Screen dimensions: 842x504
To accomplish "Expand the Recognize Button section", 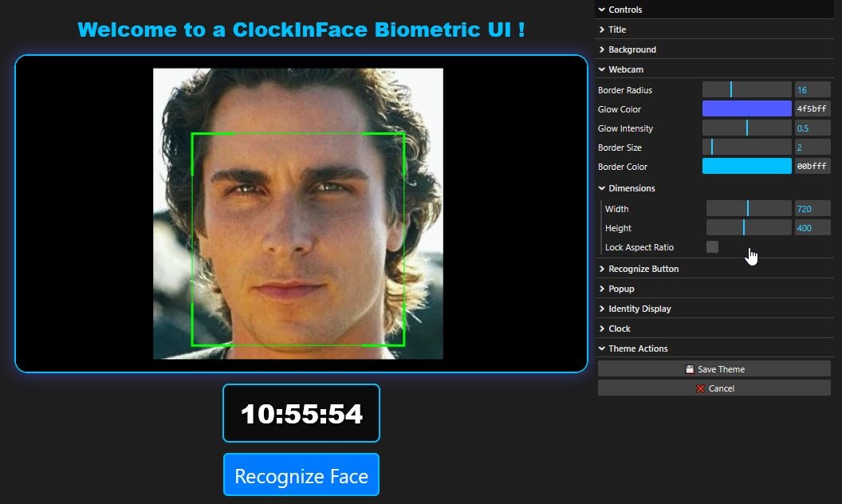I will point(643,269).
